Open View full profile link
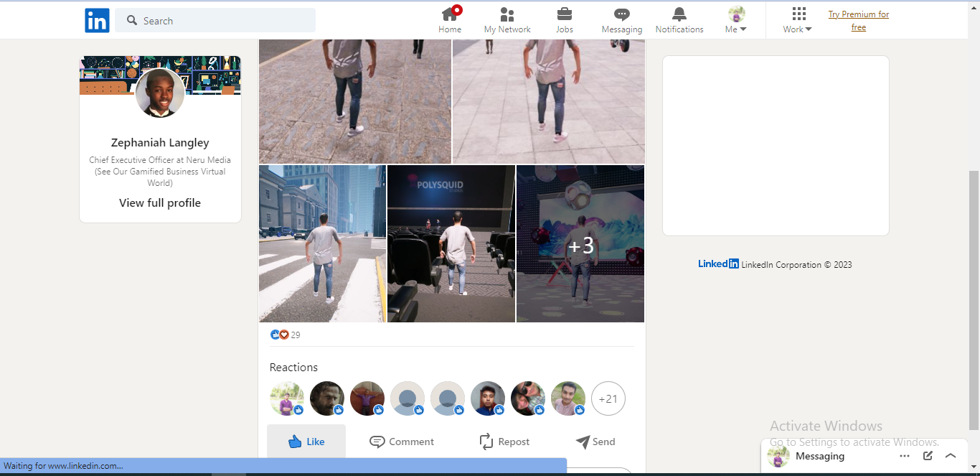 pyautogui.click(x=160, y=203)
